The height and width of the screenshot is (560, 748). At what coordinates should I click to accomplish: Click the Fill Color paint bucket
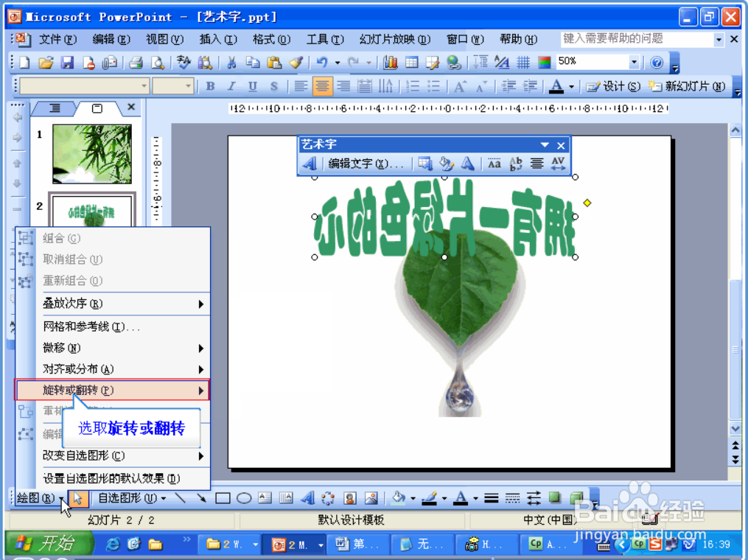pos(398,498)
